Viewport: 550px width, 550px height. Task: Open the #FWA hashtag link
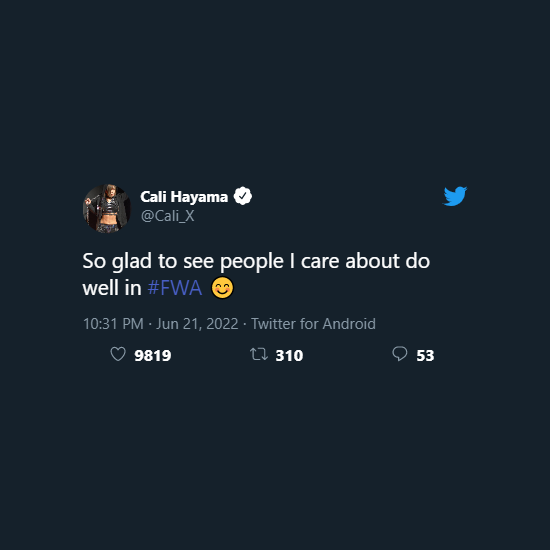(x=175, y=288)
